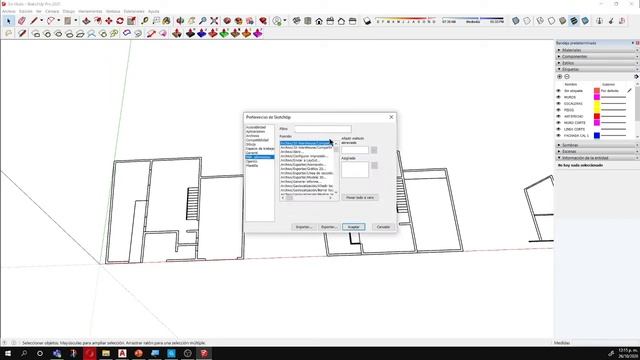
Task: Activate the Push/Pull tool
Action: [86, 21]
